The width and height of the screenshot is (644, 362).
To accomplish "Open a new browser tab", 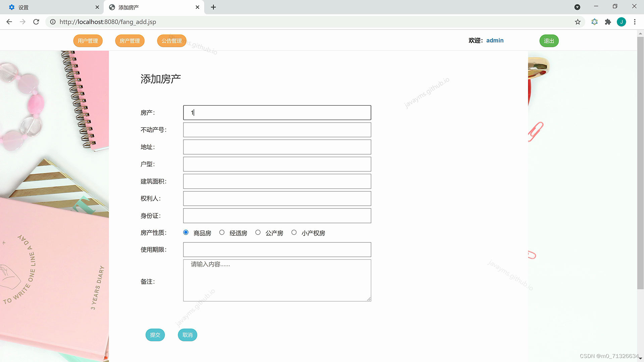I will [213, 7].
